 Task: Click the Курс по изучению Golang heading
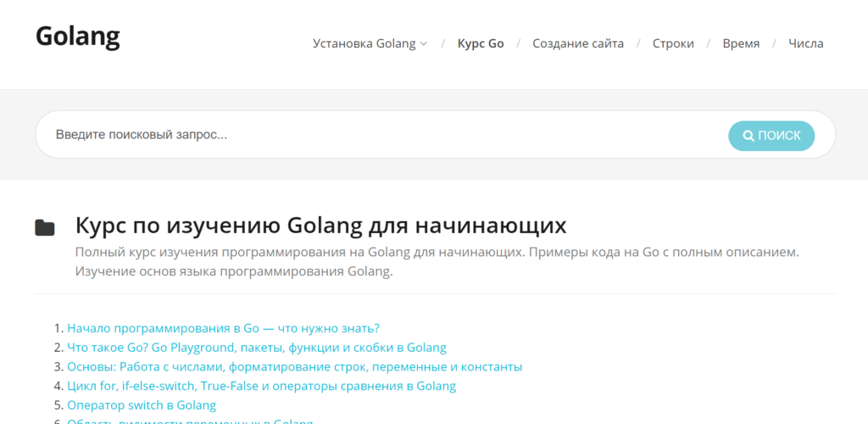320,226
